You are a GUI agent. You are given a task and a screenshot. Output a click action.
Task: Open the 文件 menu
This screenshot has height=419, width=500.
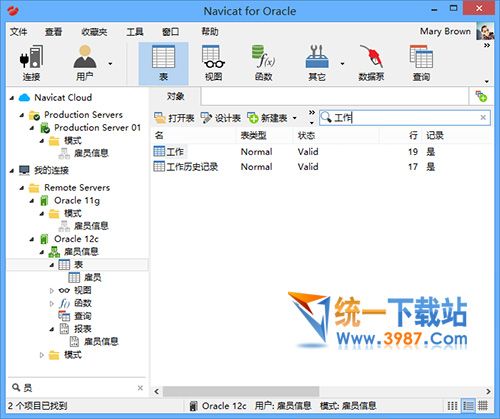(x=18, y=32)
